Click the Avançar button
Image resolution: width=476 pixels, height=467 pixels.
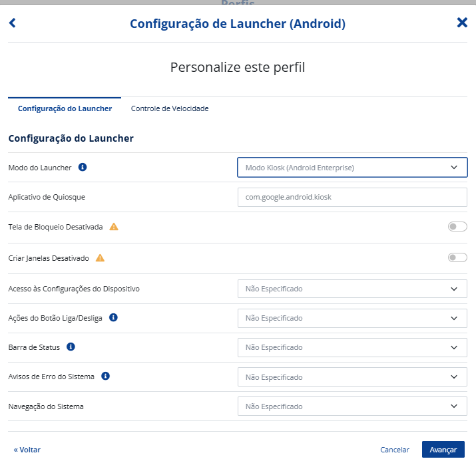tap(443, 450)
